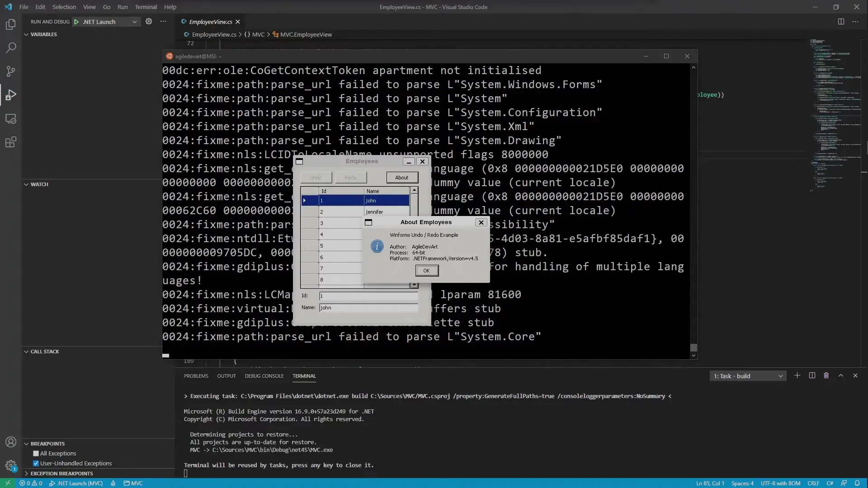Close the terminal panel
The height and width of the screenshot is (488, 868).
(855, 375)
